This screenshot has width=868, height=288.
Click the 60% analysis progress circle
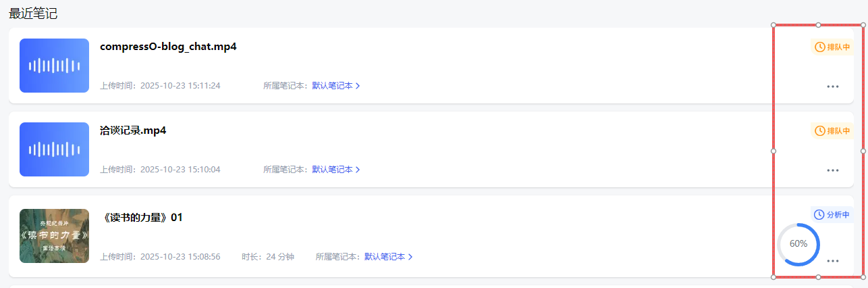click(798, 243)
